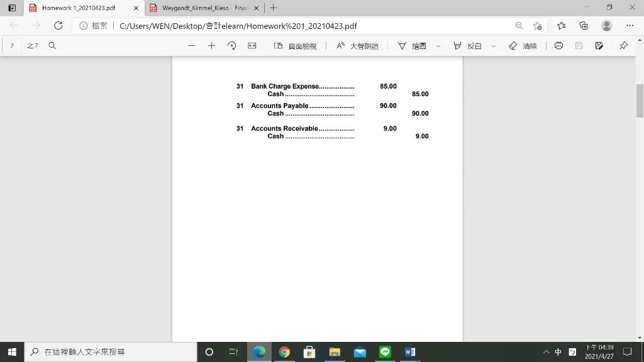Click the save-as icon in the PDF toolbar

[599, 45]
